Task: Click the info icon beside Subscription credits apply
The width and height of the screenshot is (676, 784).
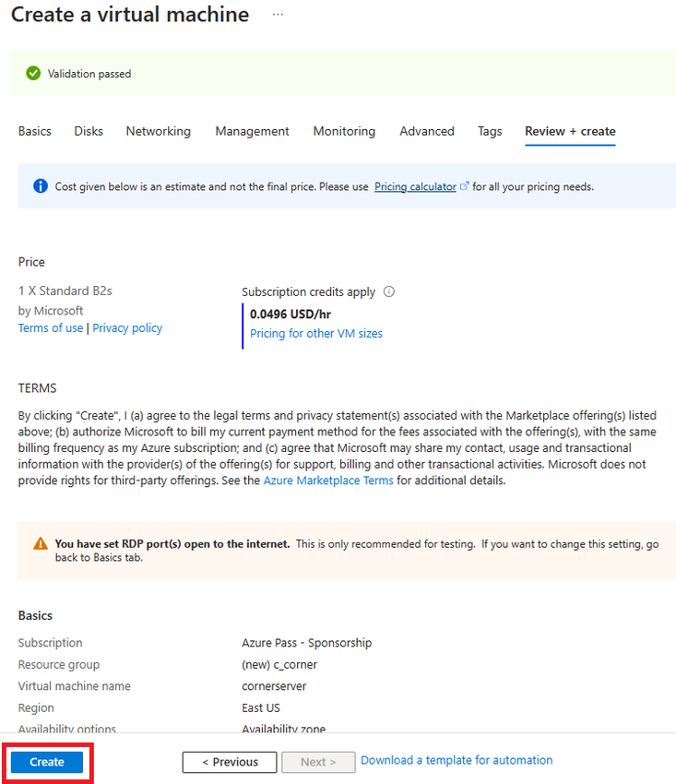Action: tap(389, 291)
